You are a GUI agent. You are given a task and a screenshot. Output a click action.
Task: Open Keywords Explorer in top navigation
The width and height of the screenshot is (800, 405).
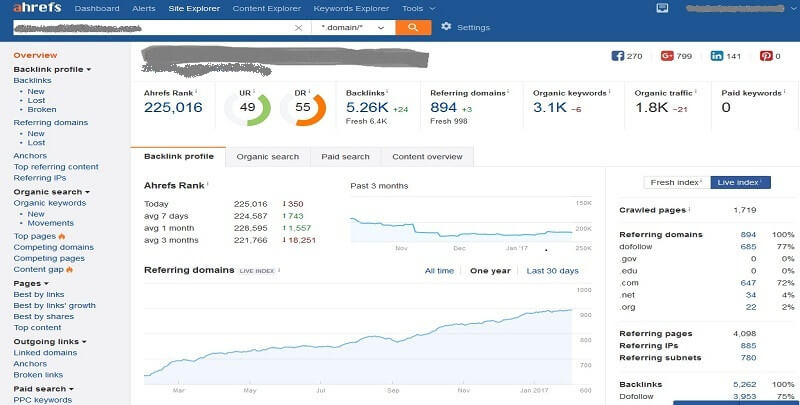(352, 9)
